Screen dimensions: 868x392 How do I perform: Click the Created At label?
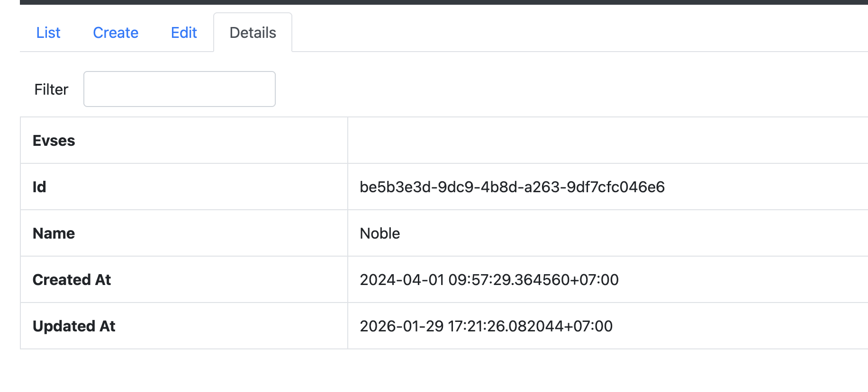[72, 280]
